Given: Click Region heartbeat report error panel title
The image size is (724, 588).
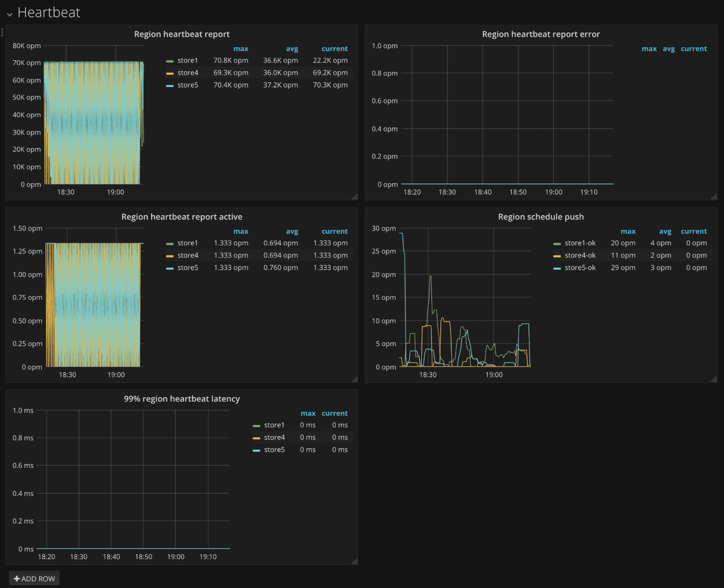Looking at the screenshot, I should click(540, 34).
